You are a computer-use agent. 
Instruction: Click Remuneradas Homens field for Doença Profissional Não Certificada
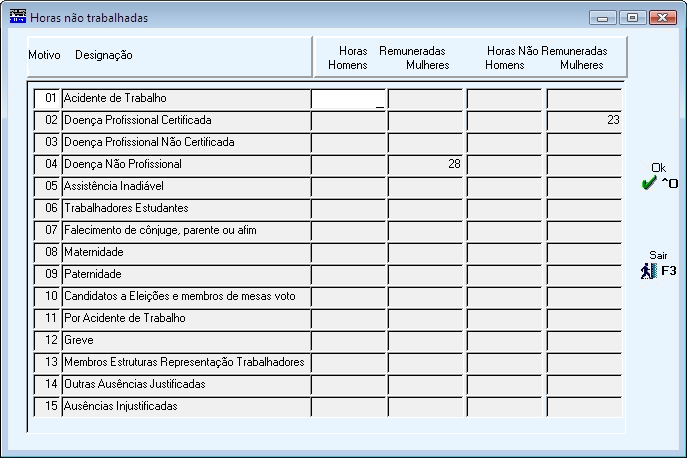348,142
